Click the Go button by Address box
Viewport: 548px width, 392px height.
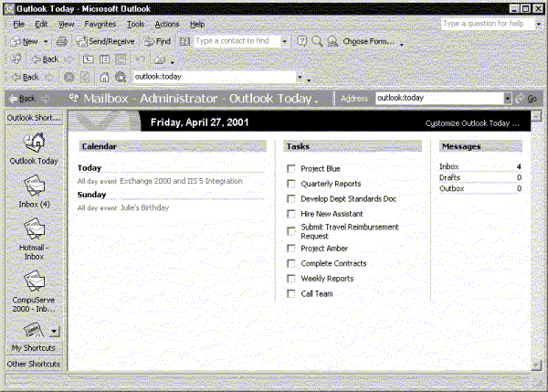[526, 99]
